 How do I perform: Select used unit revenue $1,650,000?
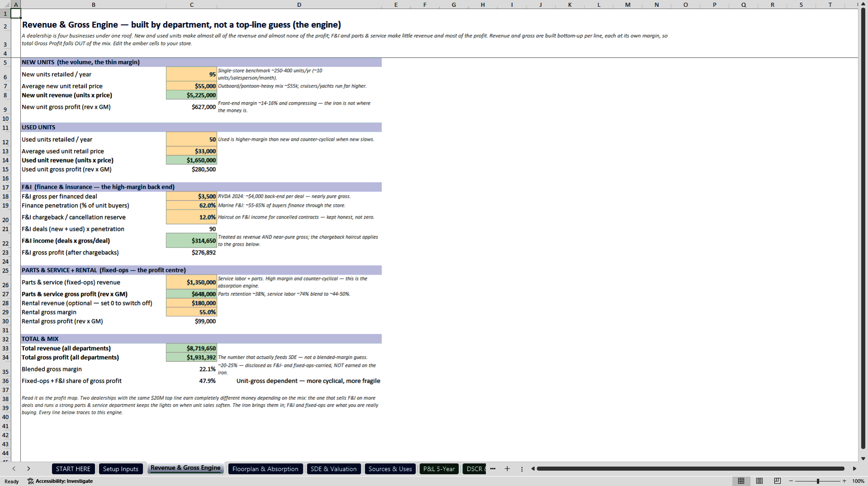(x=192, y=160)
